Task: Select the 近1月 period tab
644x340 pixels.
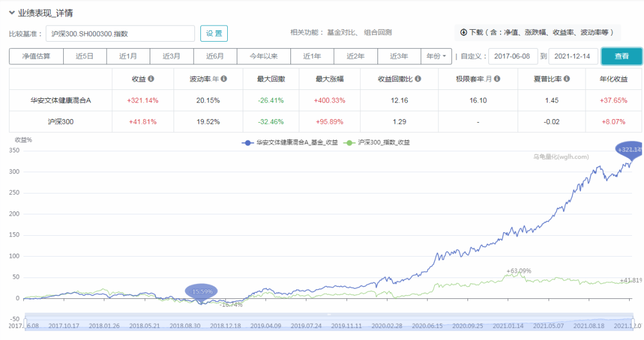Action: (128, 56)
